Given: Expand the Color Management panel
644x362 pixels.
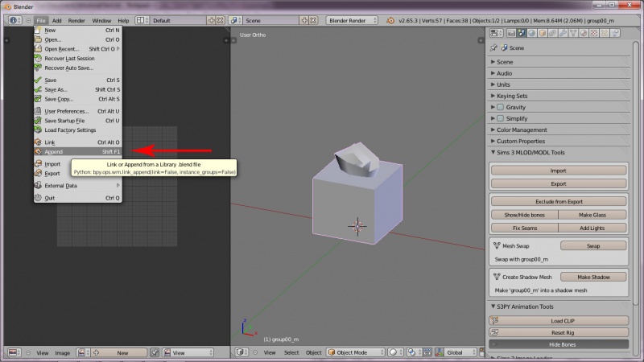Looking at the screenshot, I should coord(523,130).
